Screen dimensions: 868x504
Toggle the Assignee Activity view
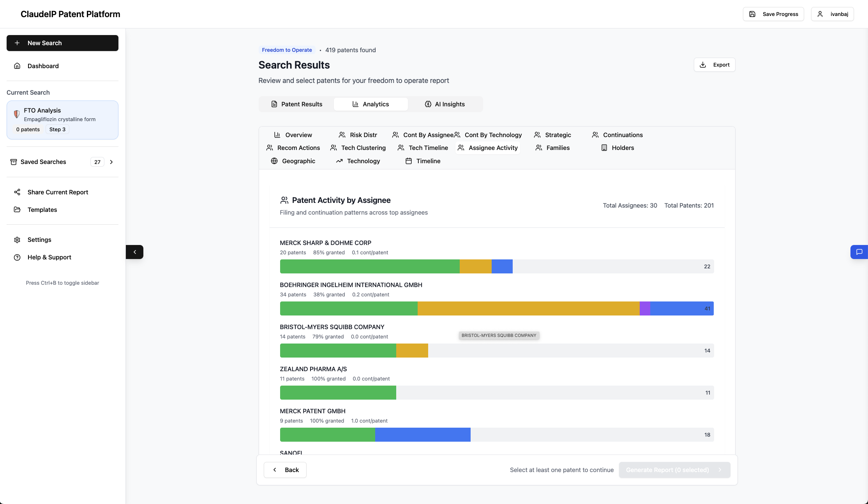point(487,148)
